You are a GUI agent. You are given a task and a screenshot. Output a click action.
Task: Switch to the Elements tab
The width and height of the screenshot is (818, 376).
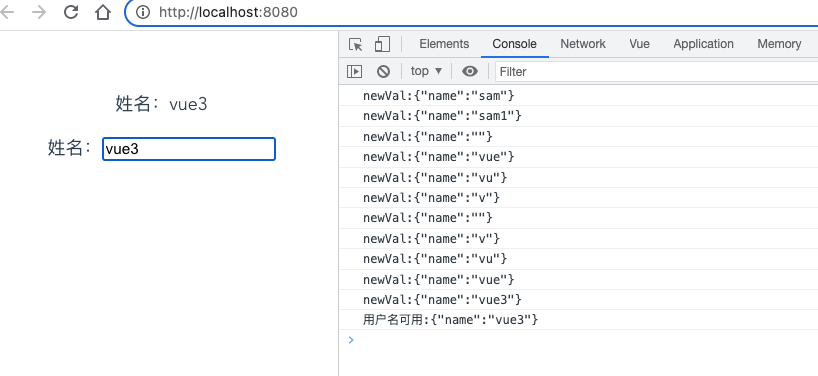pos(444,44)
